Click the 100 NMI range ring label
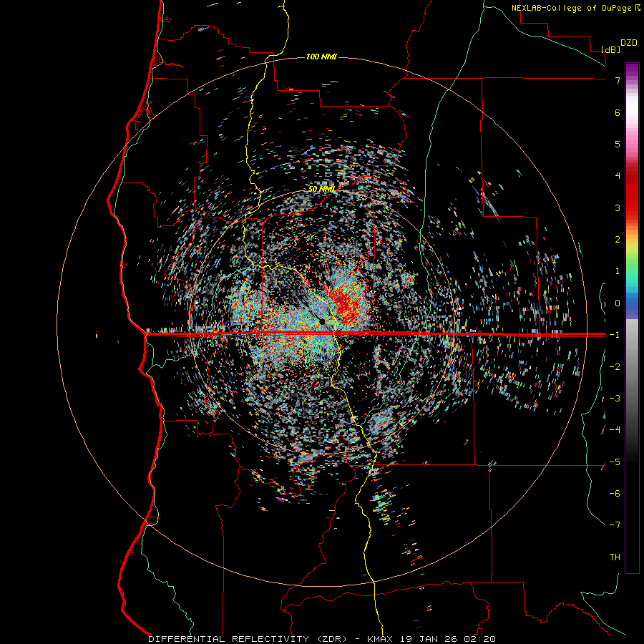The height and width of the screenshot is (644, 644). coord(321,57)
